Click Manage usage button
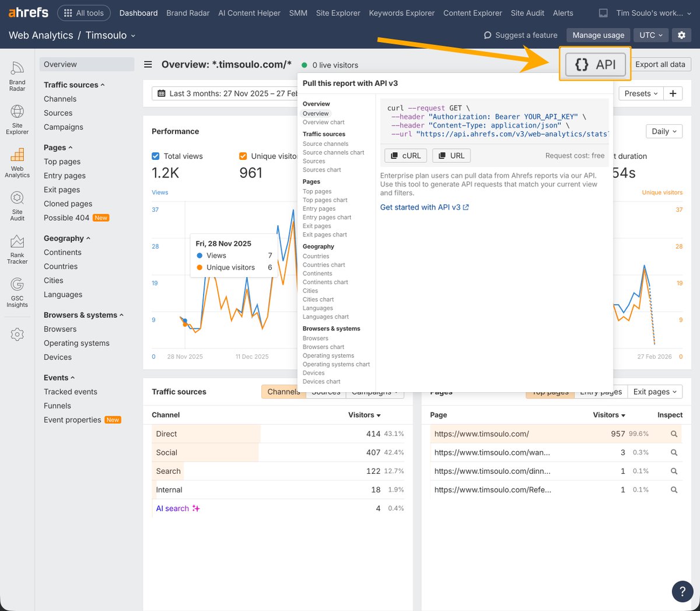Screen dimensions: 700x611 pyautogui.click(x=598, y=35)
